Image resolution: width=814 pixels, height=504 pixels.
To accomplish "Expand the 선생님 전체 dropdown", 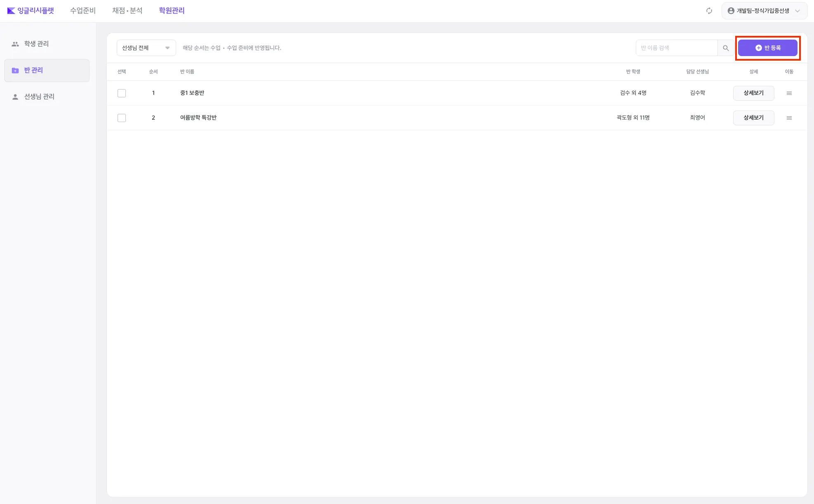I will point(146,48).
